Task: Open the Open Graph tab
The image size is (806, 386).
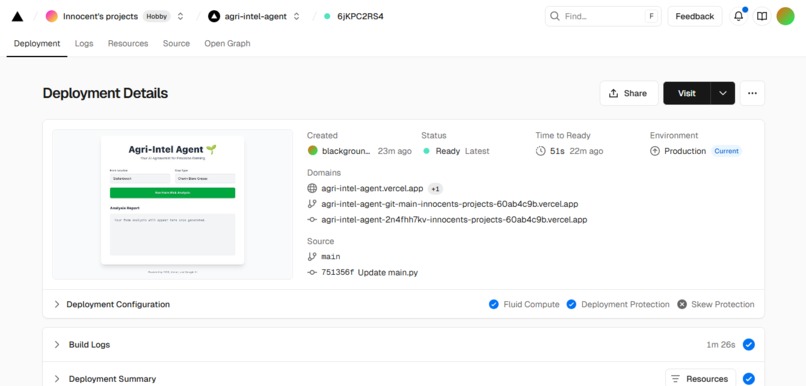Action: 227,44
